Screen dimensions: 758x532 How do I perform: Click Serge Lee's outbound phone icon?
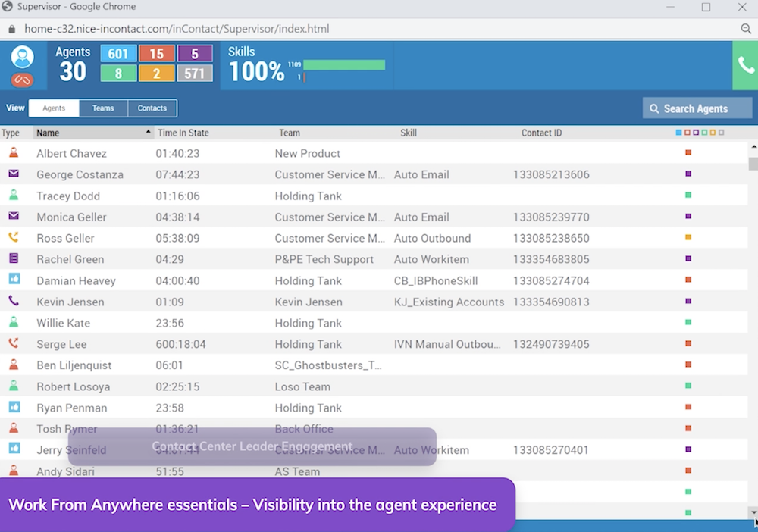(14, 343)
